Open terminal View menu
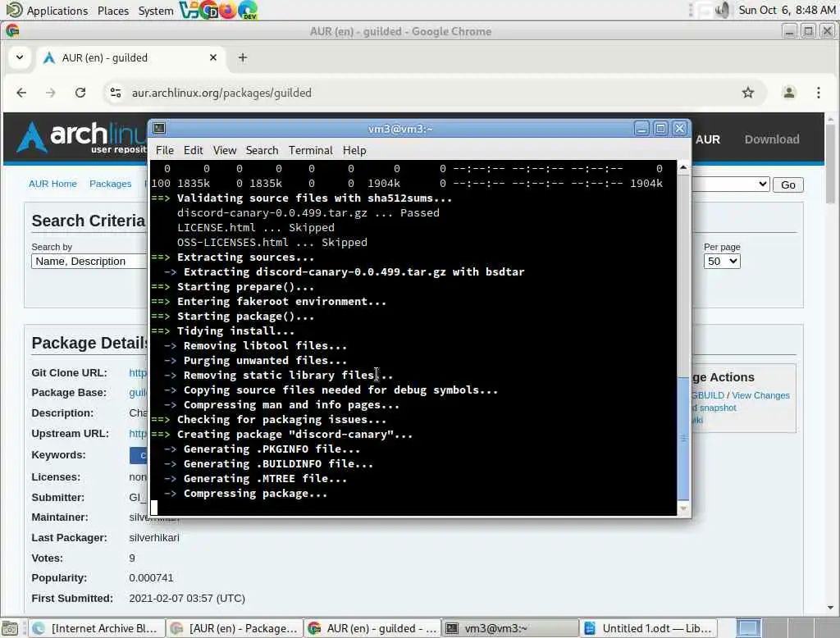This screenshot has height=638, width=840. pos(225,151)
